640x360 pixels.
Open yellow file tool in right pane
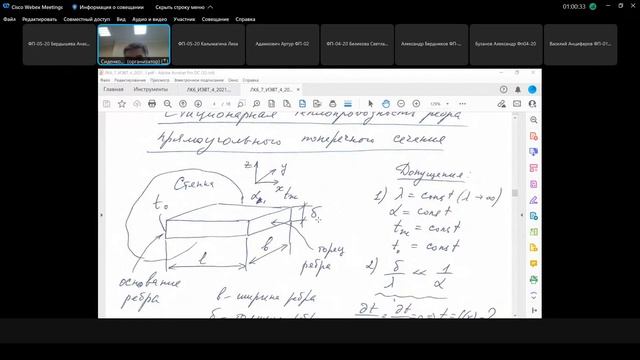[533, 248]
